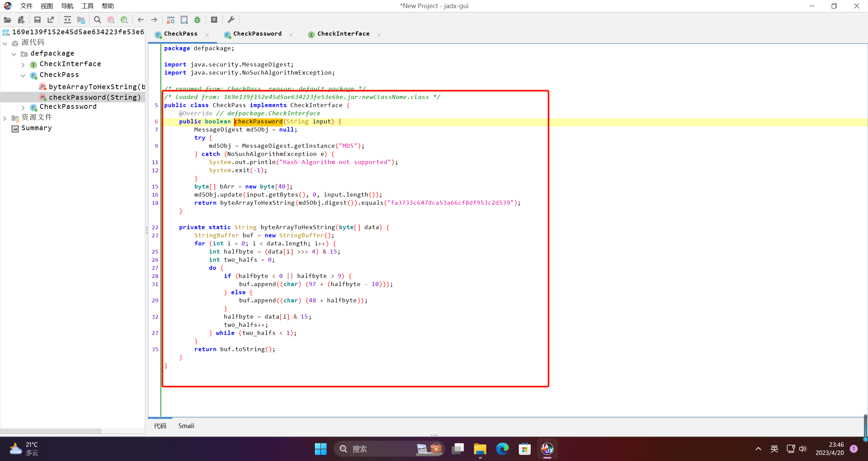Click the open file folder icon
The image size is (868, 461).
point(7,20)
